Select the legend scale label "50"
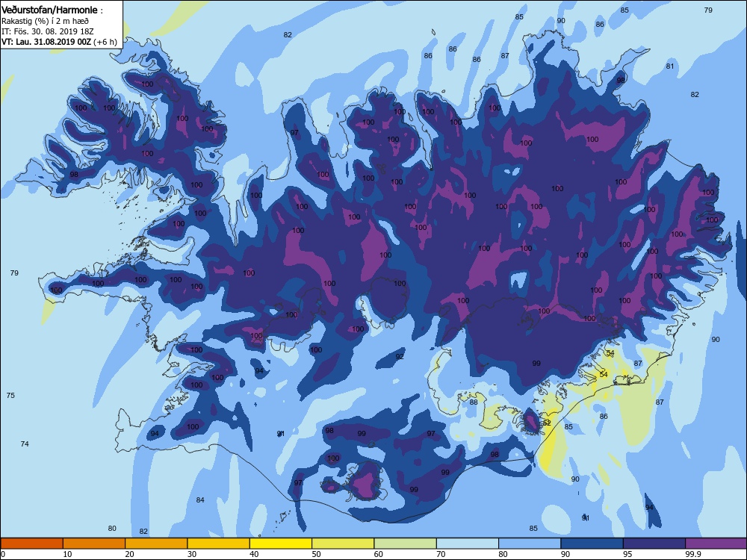 tap(316, 554)
